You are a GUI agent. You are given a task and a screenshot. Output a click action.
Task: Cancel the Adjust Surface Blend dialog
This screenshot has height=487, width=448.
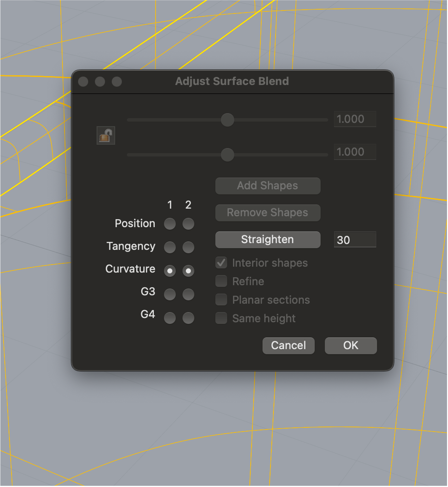288,346
